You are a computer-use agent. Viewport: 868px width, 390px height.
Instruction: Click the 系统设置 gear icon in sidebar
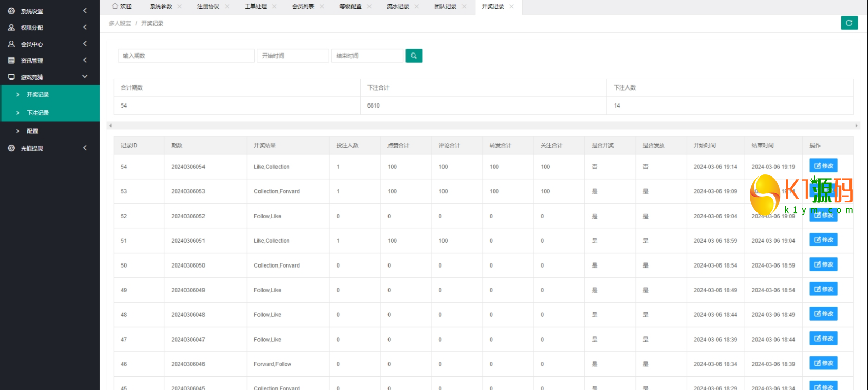pos(11,11)
